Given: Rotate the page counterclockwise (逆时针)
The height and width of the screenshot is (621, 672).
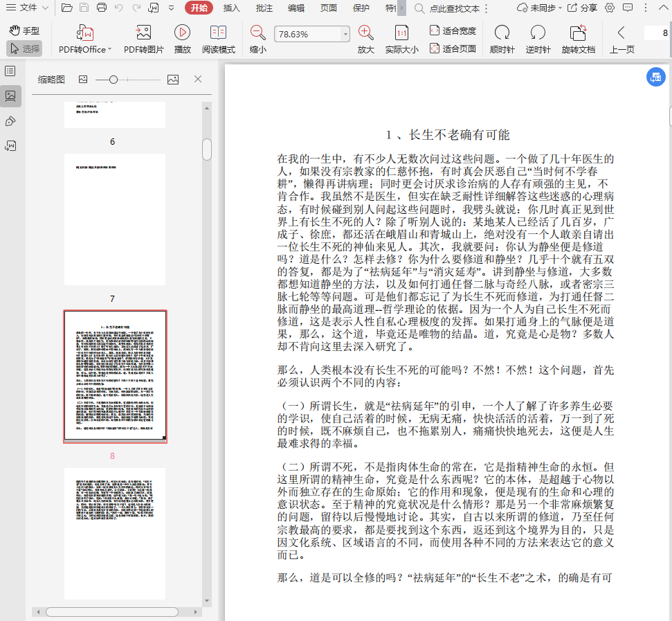Looking at the screenshot, I should pyautogui.click(x=538, y=33).
